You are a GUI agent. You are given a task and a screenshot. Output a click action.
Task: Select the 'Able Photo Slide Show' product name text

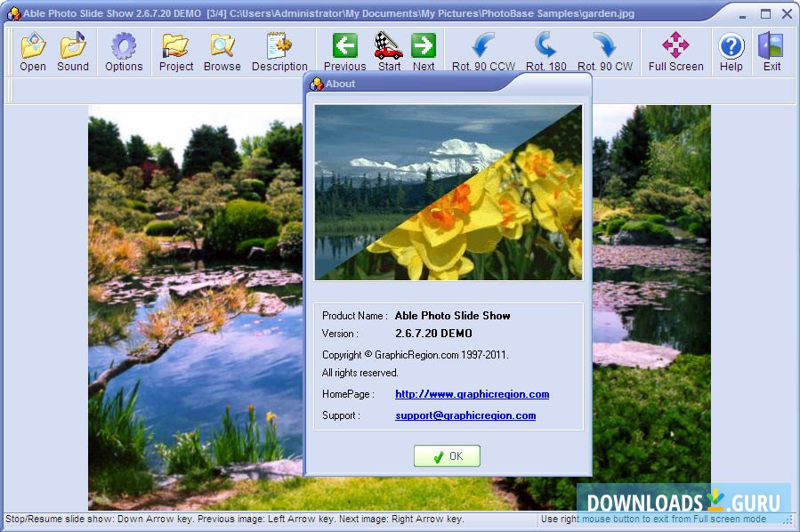click(x=453, y=315)
